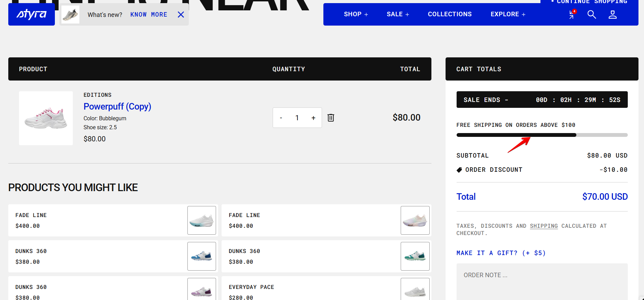Expand MAKE IT A GIFT option
The image size is (644, 300).
501,253
